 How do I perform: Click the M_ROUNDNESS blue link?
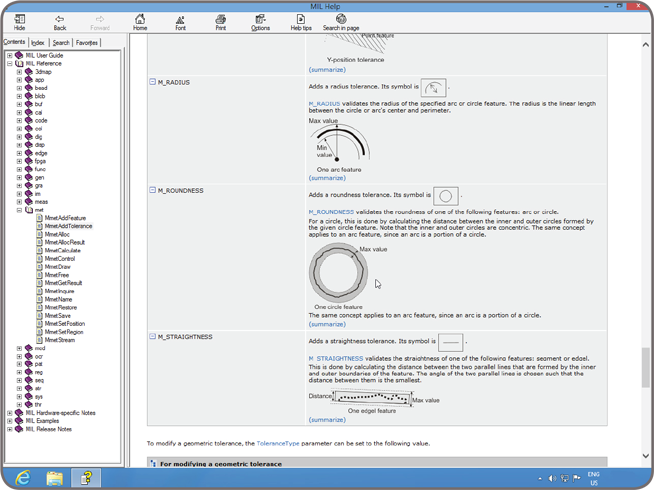pyautogui.click(x=331, y=212)
